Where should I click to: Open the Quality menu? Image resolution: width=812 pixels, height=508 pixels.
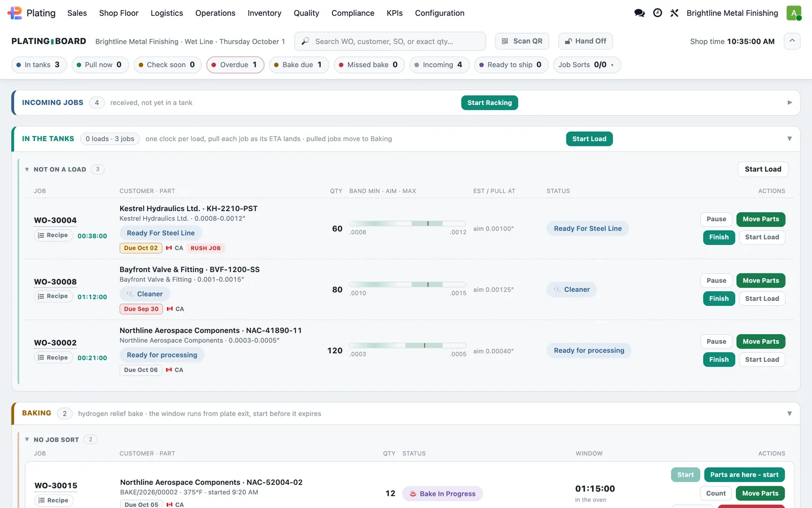point(306,13)
